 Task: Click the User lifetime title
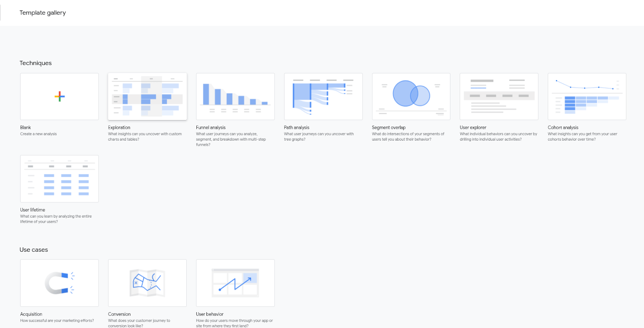click(33, 210)
